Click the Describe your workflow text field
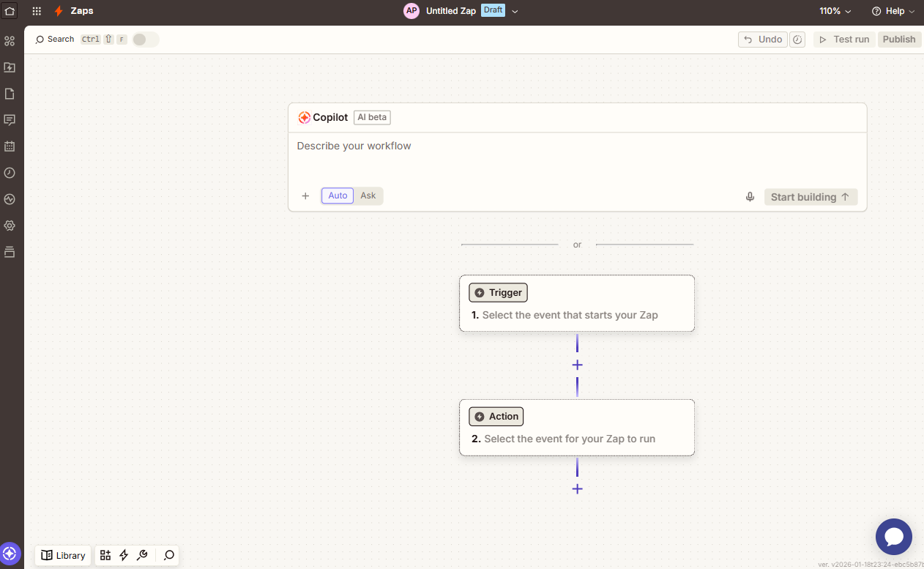 tap(577, 156)
